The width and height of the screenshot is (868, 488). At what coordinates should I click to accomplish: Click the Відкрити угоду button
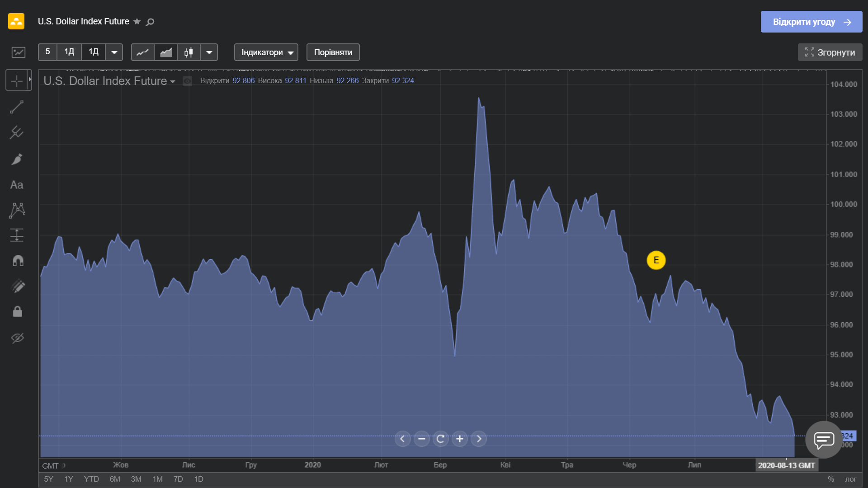(811, 22)
